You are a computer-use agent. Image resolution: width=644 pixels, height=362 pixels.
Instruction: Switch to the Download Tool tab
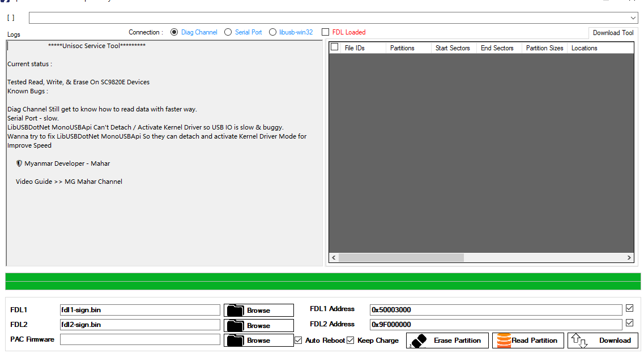click(x=612, y=32)
